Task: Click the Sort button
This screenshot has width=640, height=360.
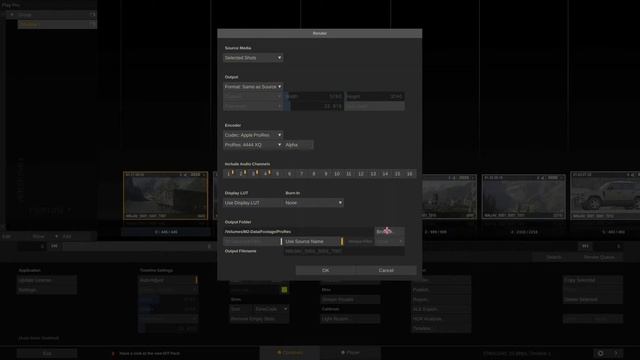Action: pyautogui.click(x=240, y=309)
